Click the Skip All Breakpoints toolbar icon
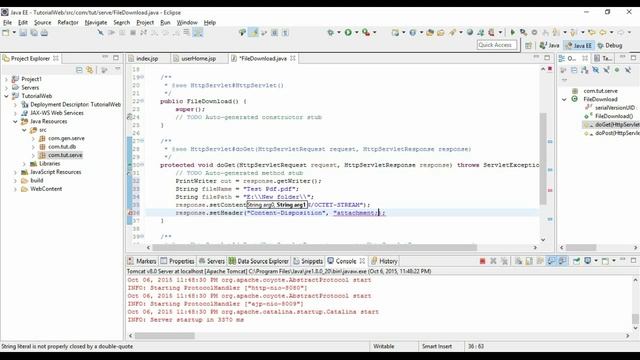Screen dimensions: 640x360 (x=100, y=33)
